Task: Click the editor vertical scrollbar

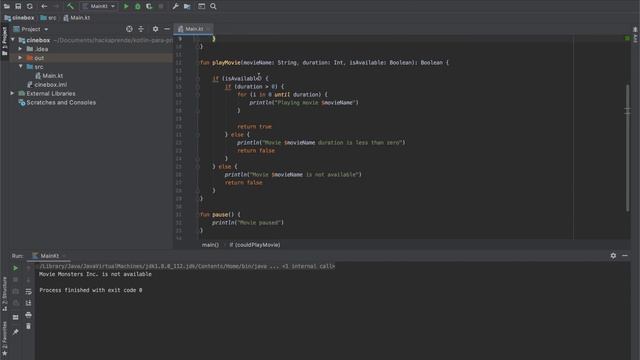Action: (x=627, y=148)
